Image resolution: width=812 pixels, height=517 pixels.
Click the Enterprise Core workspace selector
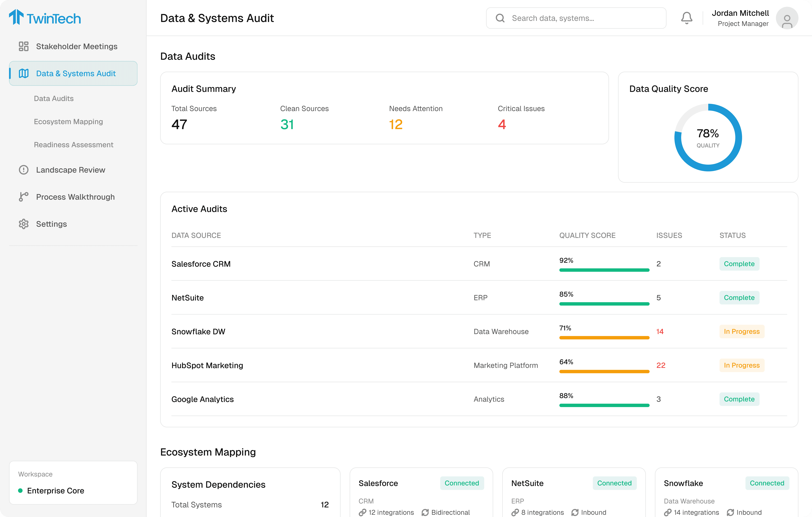(73, 483)
